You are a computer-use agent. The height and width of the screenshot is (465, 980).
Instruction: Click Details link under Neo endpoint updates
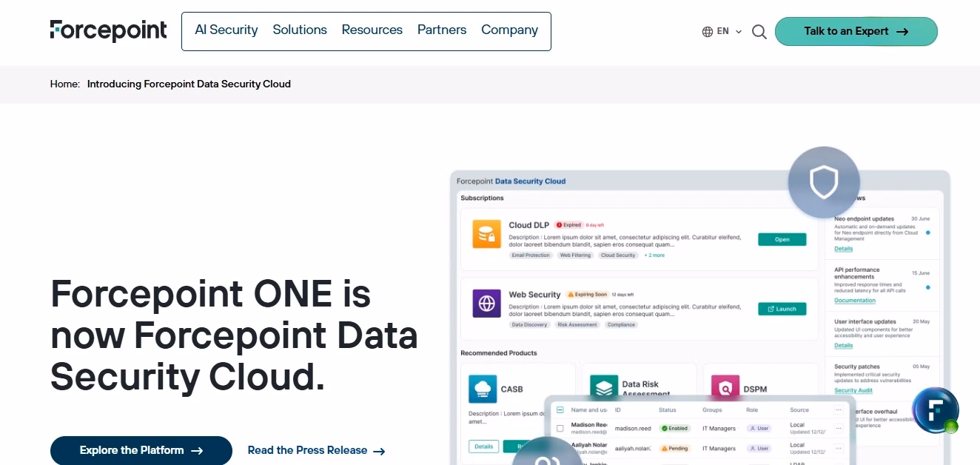(x=844, y=249)
